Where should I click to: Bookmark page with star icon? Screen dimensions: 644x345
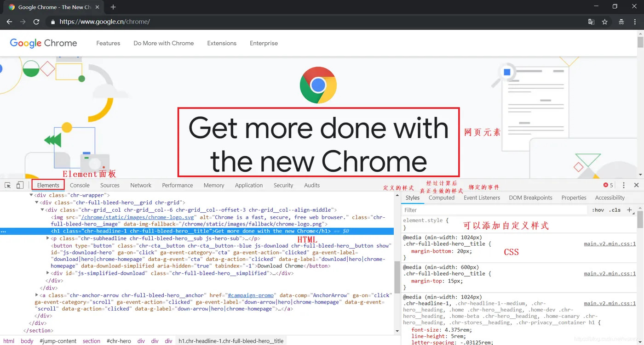click(x=605, y=22)
